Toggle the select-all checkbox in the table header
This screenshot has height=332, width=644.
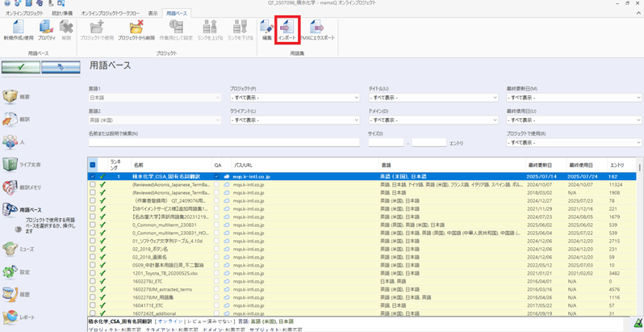[93, 165]
